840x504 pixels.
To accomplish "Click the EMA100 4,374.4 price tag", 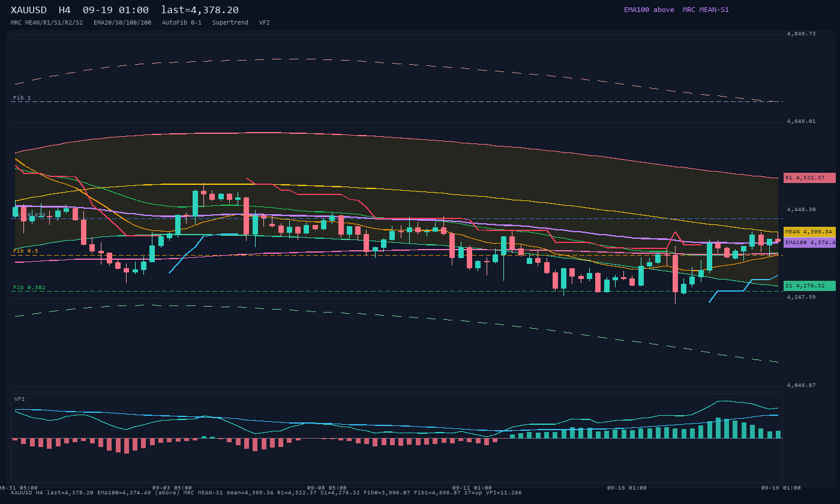I will [809, 242].
